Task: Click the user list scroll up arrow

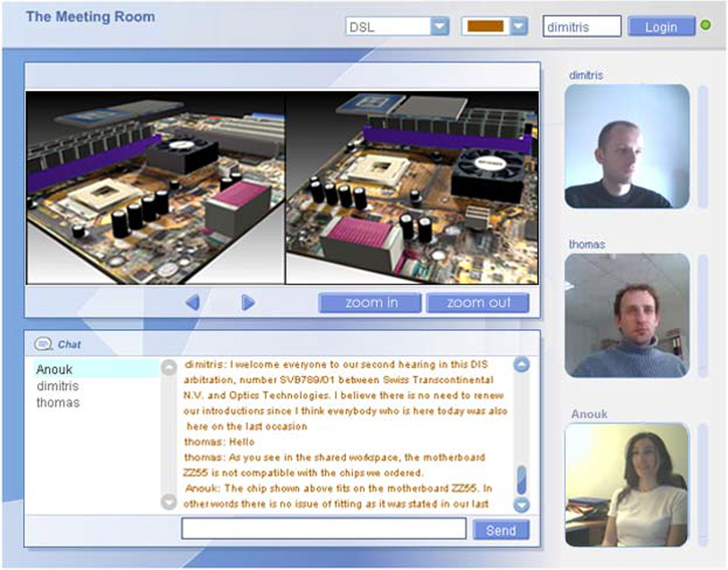Action: pyautogui.click(x=169, y=367)
